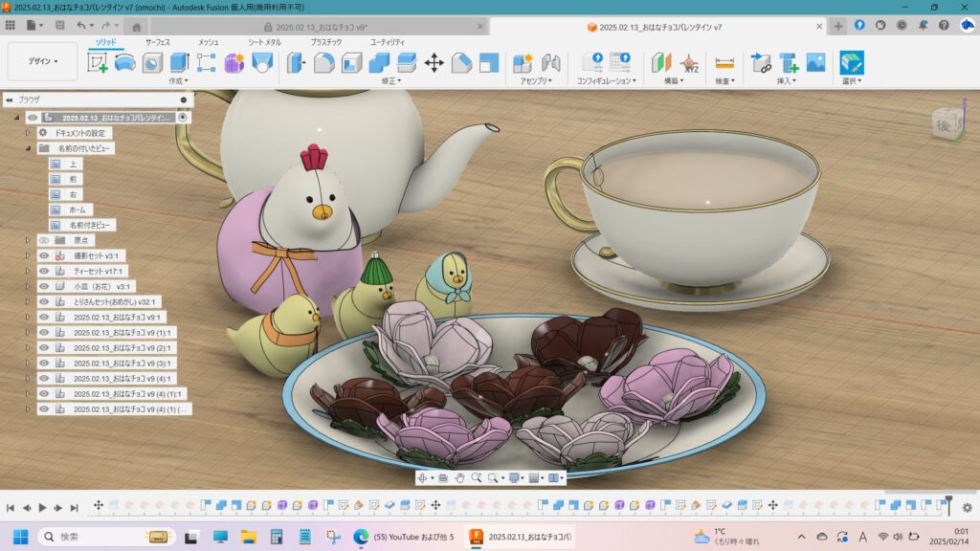
Task: Toggle visibility of 原点 folder
Action: click(x=44, y=240)
